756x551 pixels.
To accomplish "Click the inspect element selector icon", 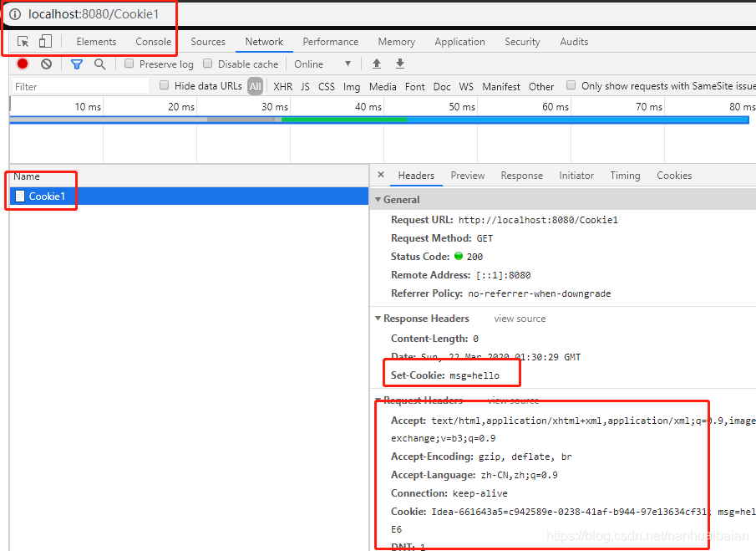I will pos(23,42).
